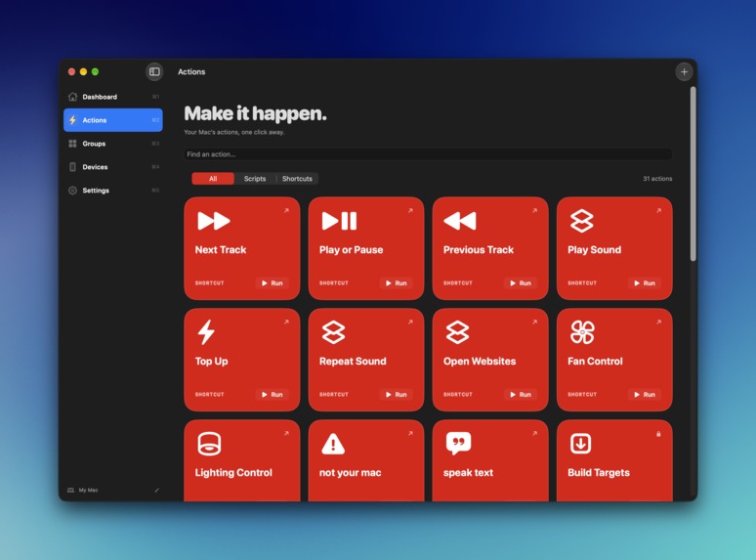Open Open Websites via corner arrow
This screenshot has width=756, height=560.
click(x=534, y=322)
